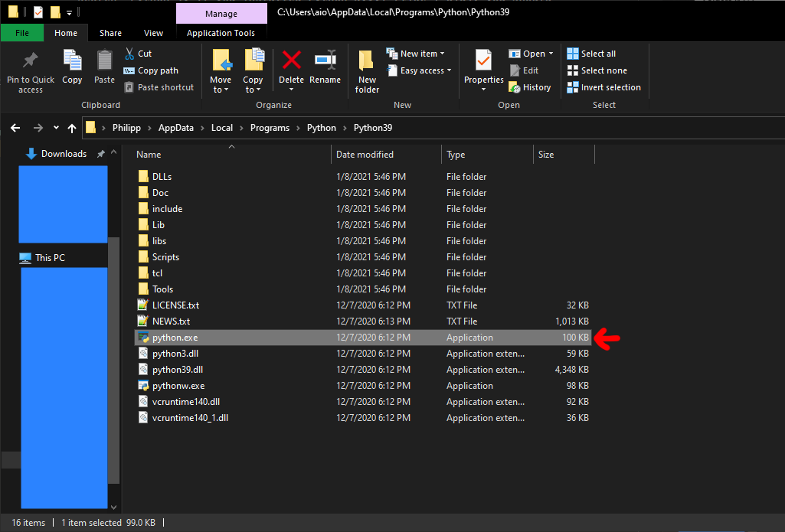The height and width of the screenshot is (532, 785).
Task: Click the AppData breadcrumb in address bar
Action: coord(175,128)
